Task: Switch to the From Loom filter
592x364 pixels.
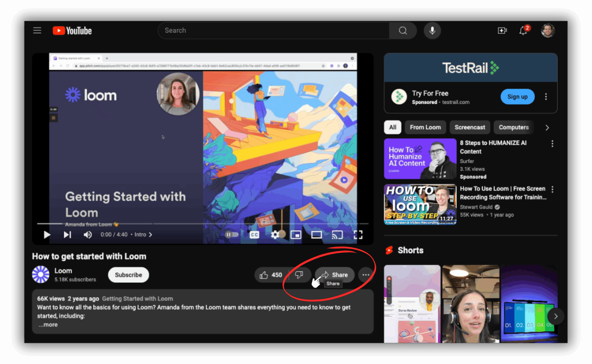Action: tap(425, 127)
